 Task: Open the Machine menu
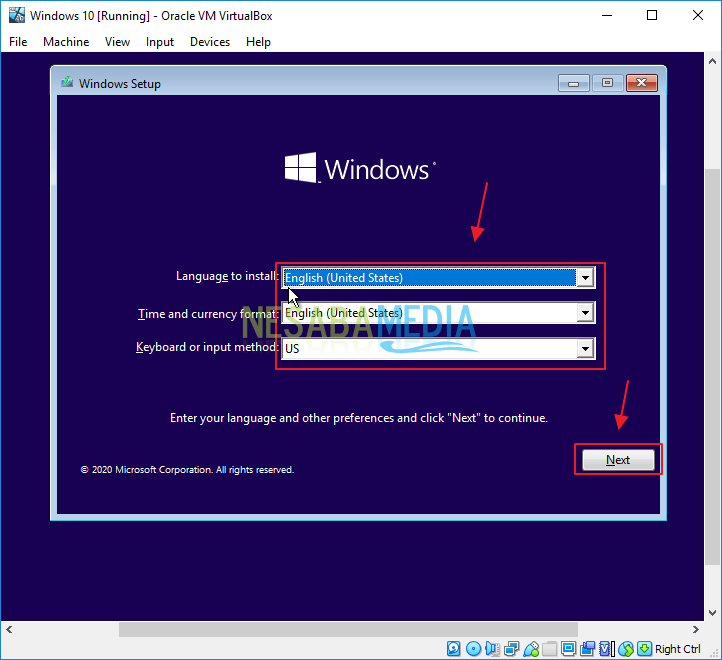66,42
